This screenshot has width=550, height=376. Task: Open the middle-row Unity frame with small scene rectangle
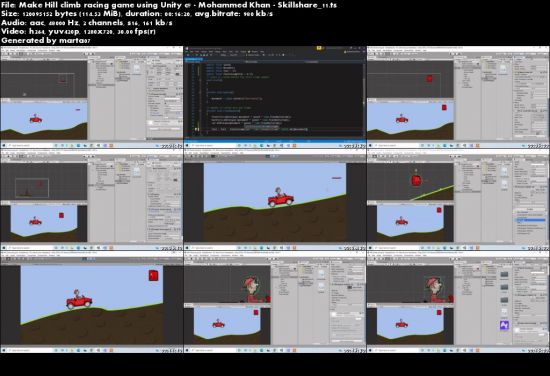coord(92,200)
